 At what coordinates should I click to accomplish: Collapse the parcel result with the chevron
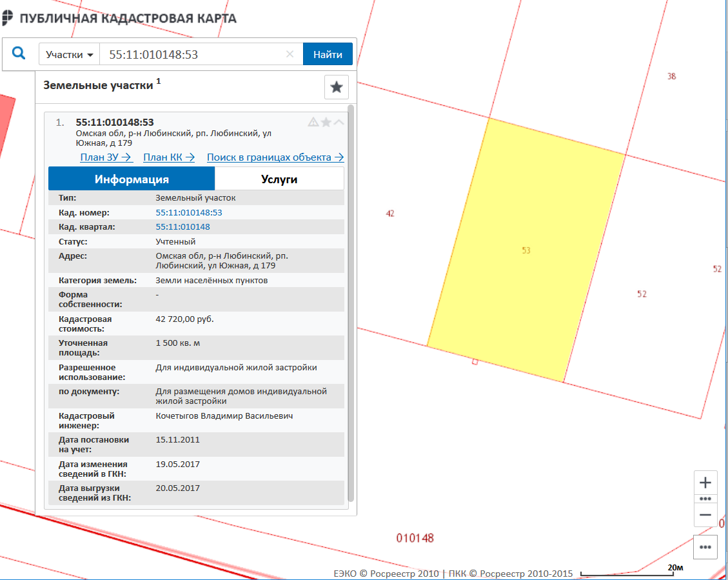click(339, 122)
